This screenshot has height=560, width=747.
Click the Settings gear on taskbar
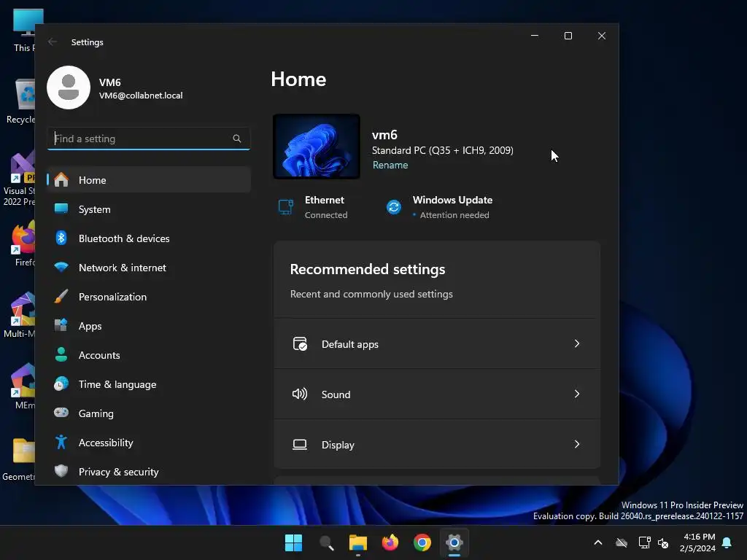click(x=454, y=542)
